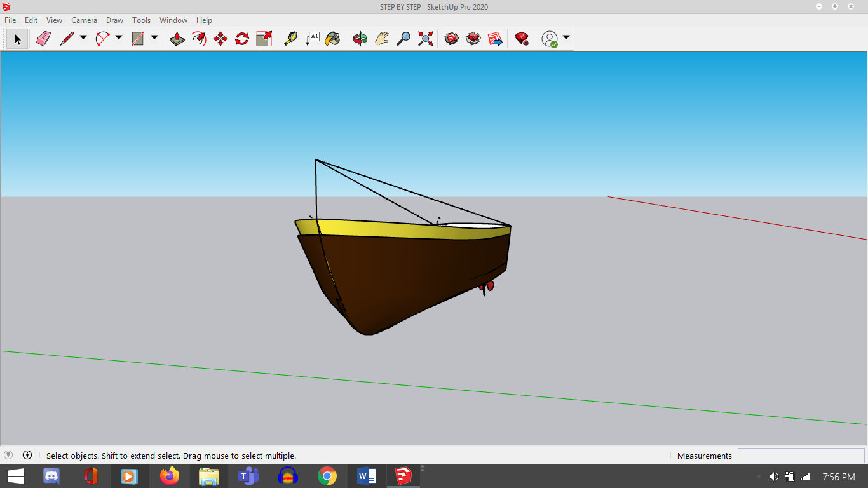Open Firefox from the taskbar
Viewport: 868px width, 488px height.
pyautogui.click(x=170, y=476)
